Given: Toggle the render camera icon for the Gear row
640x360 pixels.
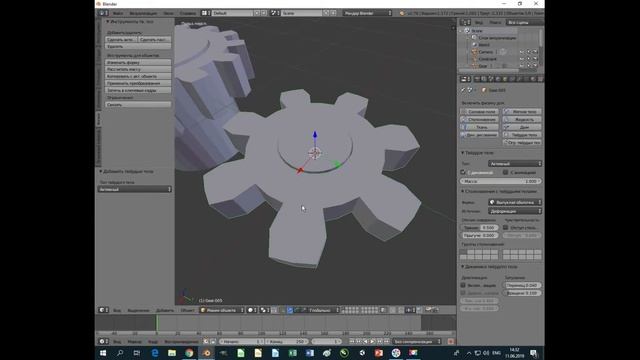Looking at the screenshot, I should click(536, 66).
